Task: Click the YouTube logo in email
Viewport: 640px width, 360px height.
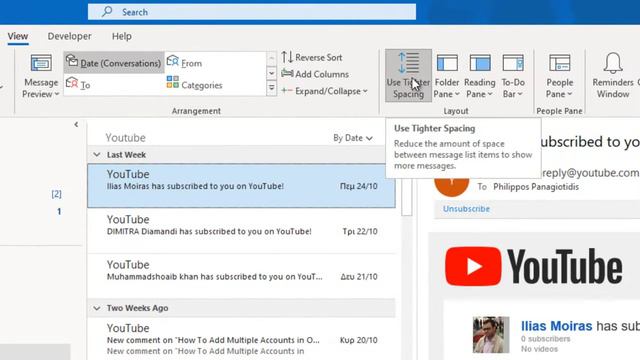Action: 533,267
